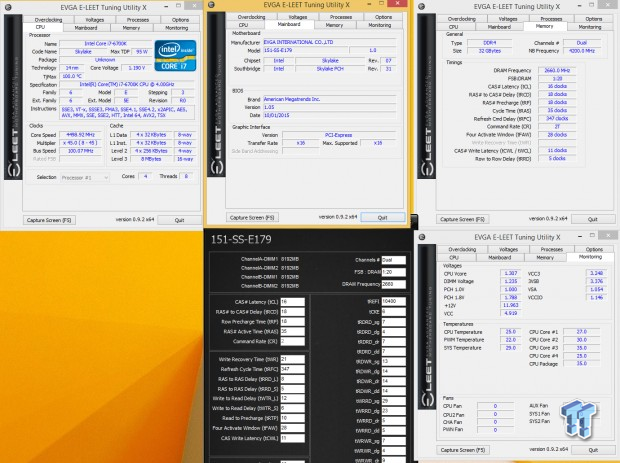
Task: Click the processor name value Intel Core i7-6700K
Action: [106, 43]
